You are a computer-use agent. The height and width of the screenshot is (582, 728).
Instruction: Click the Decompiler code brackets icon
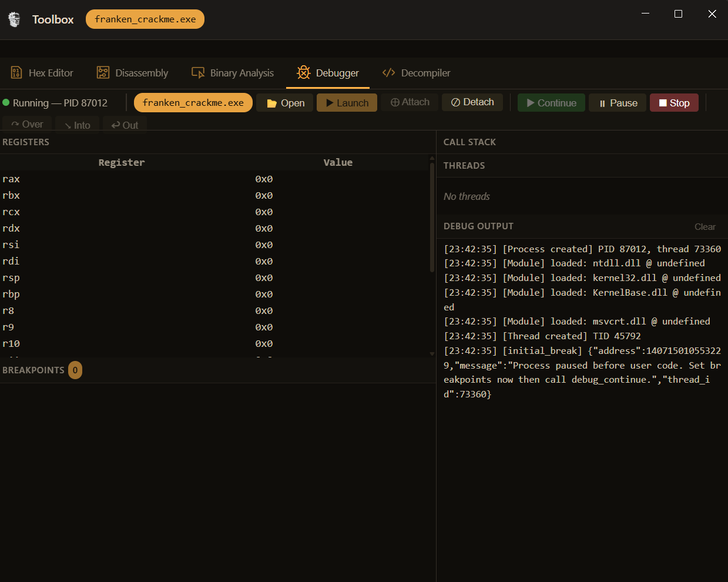tap(388, 73)
